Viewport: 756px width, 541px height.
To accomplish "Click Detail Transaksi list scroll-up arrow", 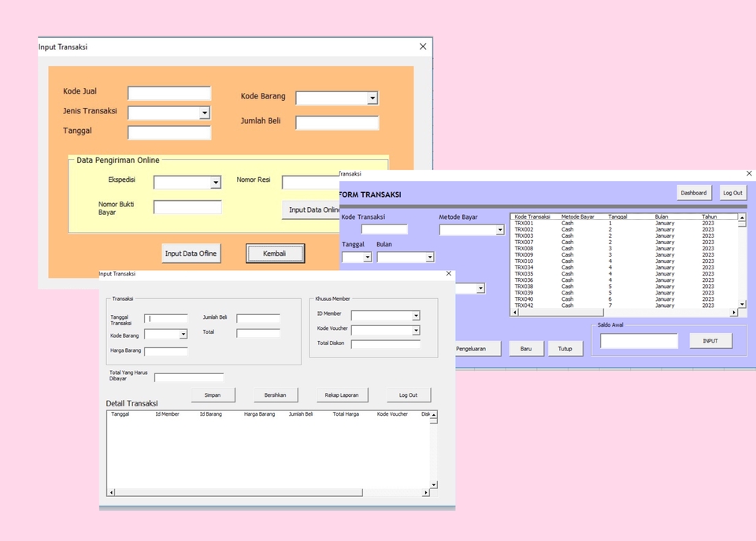I will click(433, 415).
